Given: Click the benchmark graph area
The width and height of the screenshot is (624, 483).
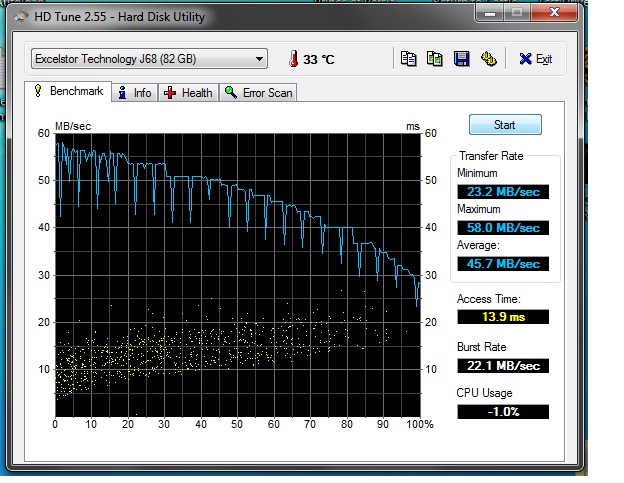Looking at the screenshot, I should pos(238,275).
